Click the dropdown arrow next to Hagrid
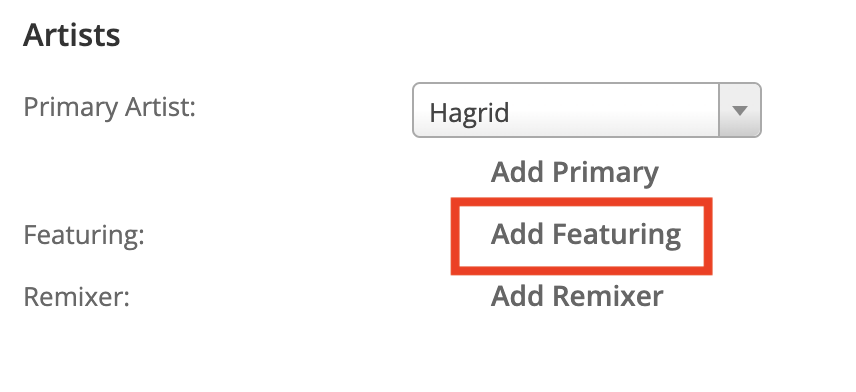The image size is (856, 392). click(740, 110)
